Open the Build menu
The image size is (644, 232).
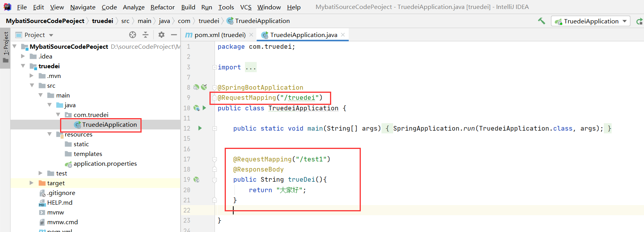188,7
